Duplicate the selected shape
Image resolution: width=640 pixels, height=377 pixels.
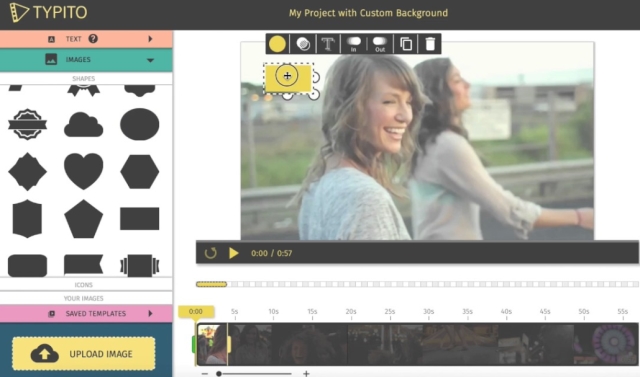click(x=406, y=44)
